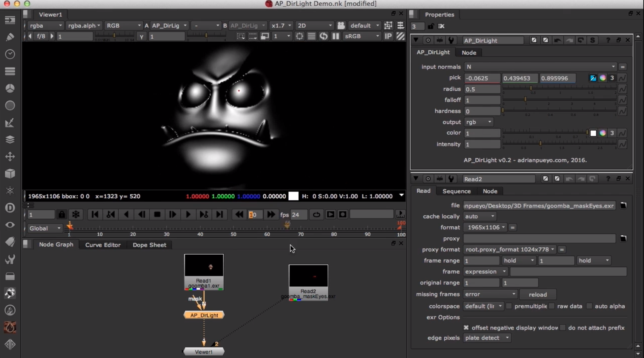
Task: Open the Views eye menu
Action: (10, 225)
